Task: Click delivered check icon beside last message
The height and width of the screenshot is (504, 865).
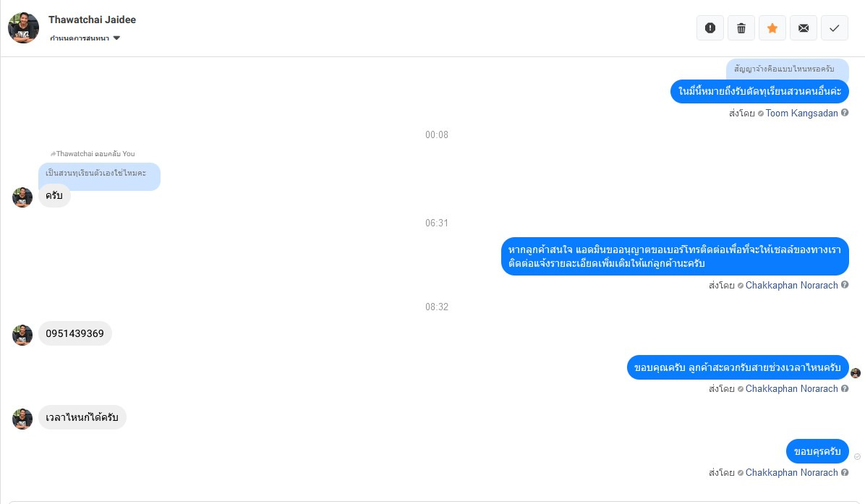Action: pyautogui.click(x=857, y=456)
